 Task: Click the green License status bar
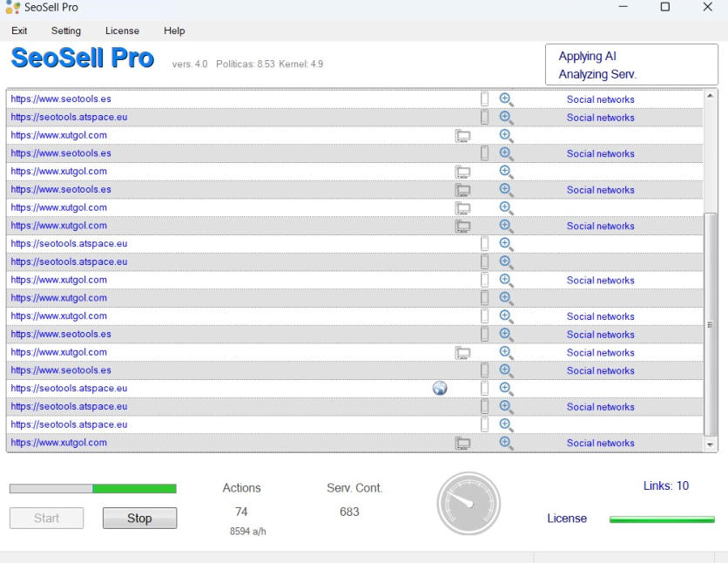click(662, 519)
